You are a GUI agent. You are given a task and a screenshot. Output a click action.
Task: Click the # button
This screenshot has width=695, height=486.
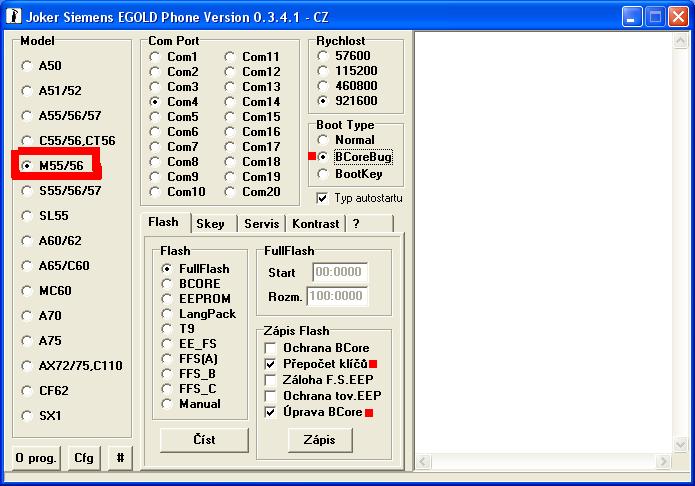(120, 458)
